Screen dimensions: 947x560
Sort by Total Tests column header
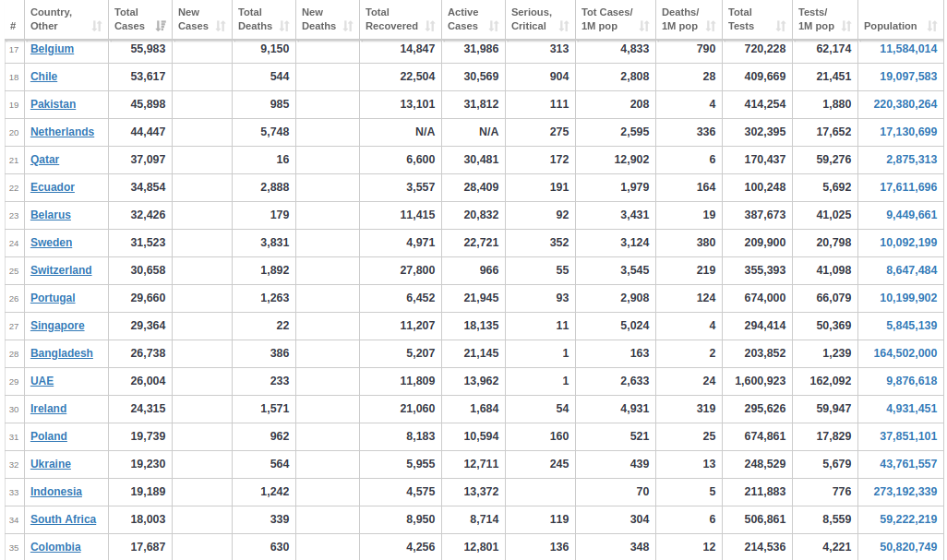[757, 19]
